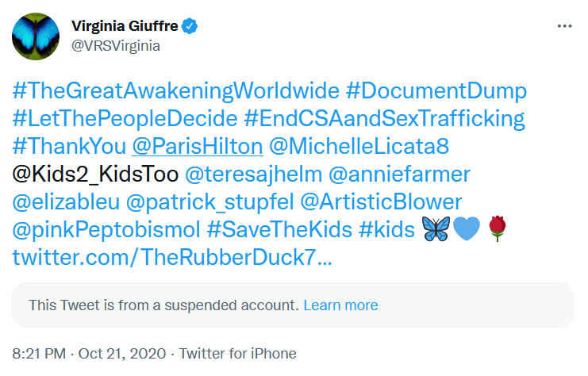Image resolution: width=588 pixels, height=376 pixels.
Task: Visit the @anniefarmer mention
Action: (399, 175)
